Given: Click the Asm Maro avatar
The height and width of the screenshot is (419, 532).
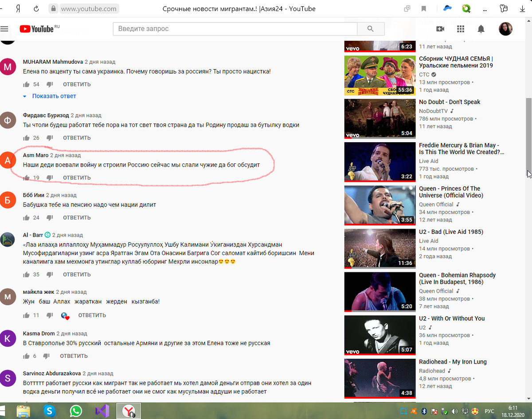Looking at the screenshot, I should pos(8,160).
